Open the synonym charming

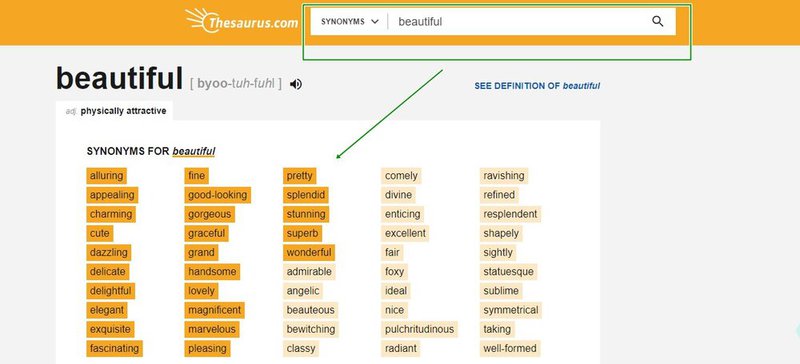coord(111,214)
